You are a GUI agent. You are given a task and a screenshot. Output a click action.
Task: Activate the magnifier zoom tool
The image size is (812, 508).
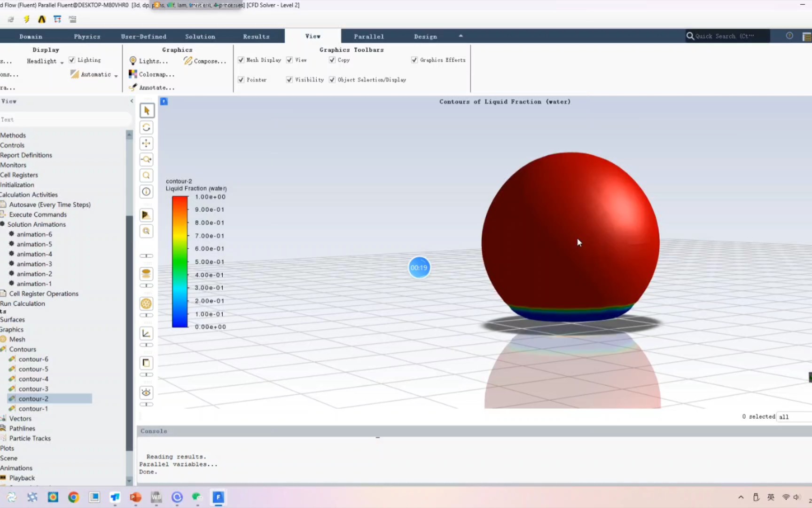(146, 175)
